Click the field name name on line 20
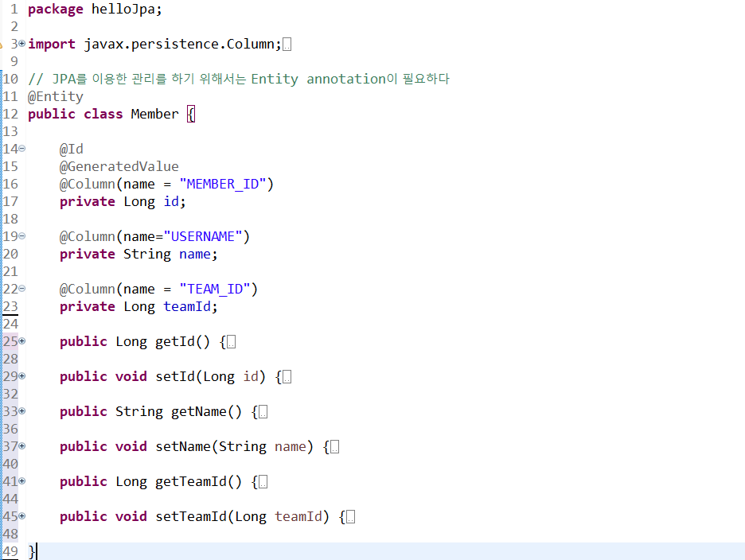This screenshot has width=745, height=560. 195,254
